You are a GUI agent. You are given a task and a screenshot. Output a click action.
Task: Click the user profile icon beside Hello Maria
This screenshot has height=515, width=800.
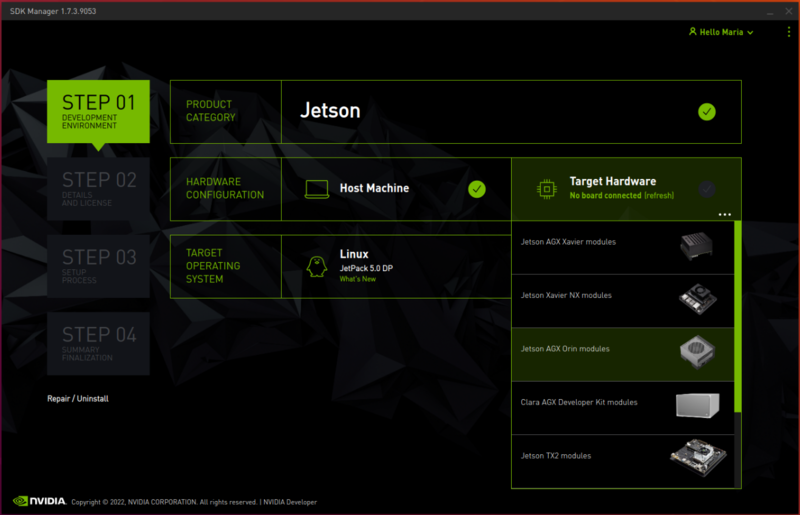point(692,32)
